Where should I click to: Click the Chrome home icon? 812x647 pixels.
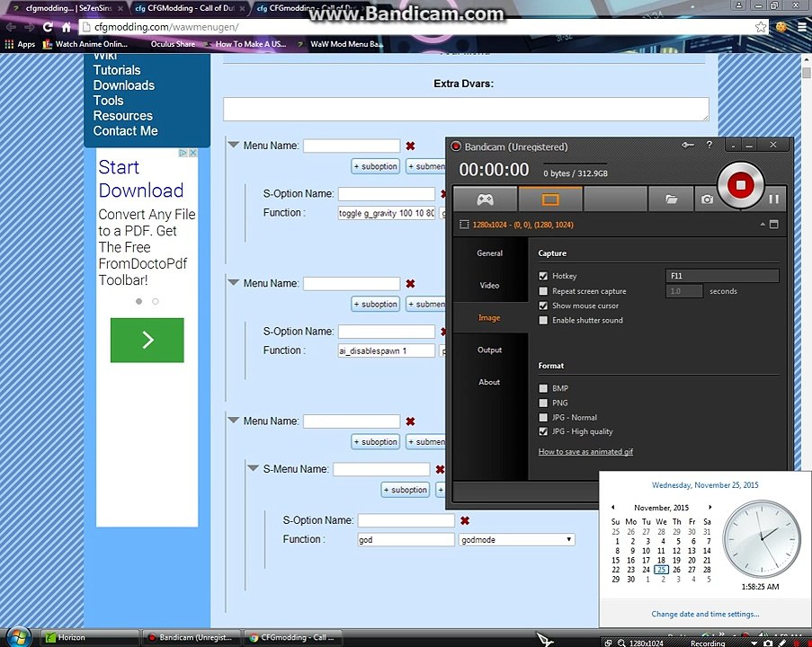pos(67,27)
